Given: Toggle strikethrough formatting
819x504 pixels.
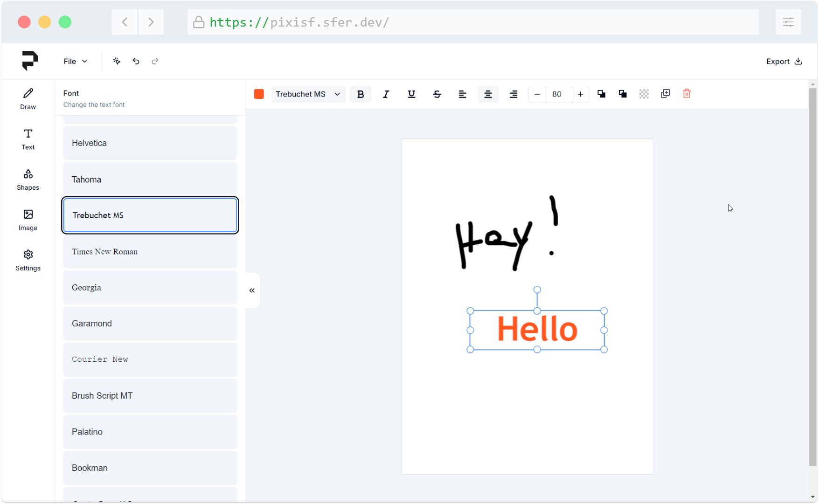Looking at the screenshot, I should (437, 94).
